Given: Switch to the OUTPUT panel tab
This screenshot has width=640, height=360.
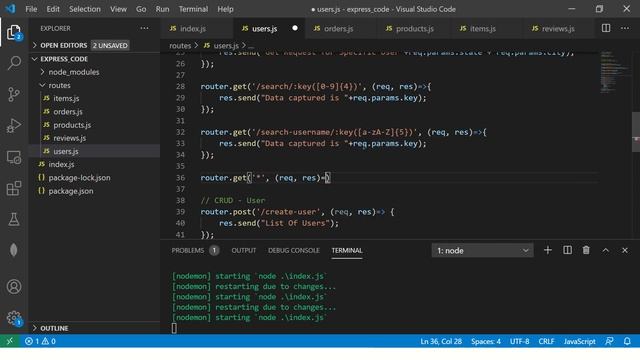Looking at the screenshot, I should (244, 250).
